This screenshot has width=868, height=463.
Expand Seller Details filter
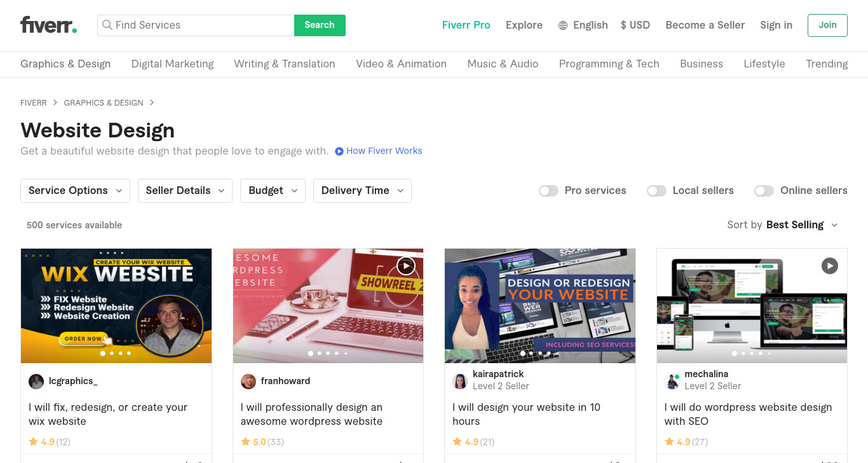[185, 191]
